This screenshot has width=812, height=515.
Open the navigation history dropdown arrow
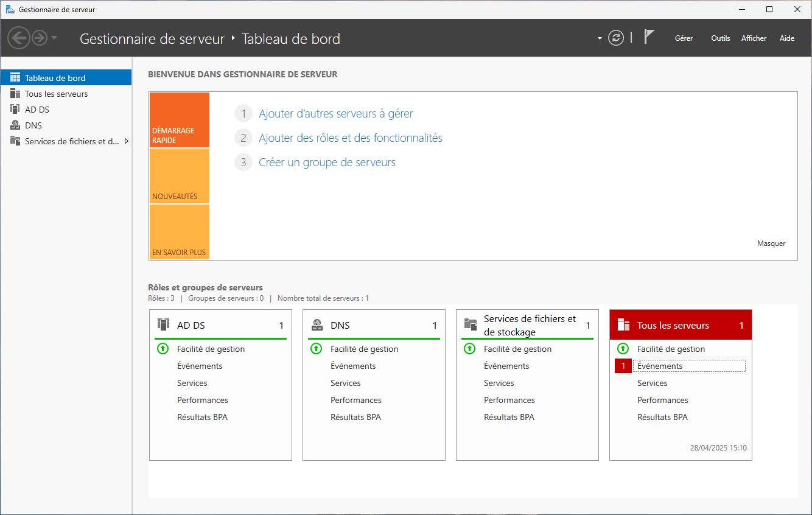[54, 38]
